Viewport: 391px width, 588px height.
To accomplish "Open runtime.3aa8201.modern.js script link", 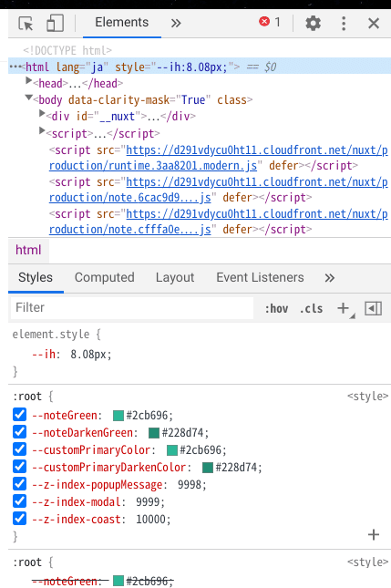I will (218, 158).
